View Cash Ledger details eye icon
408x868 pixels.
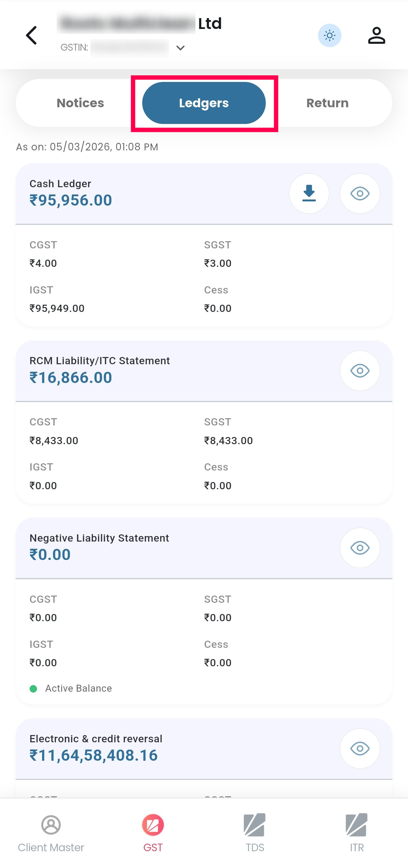[x=360, y=193]
